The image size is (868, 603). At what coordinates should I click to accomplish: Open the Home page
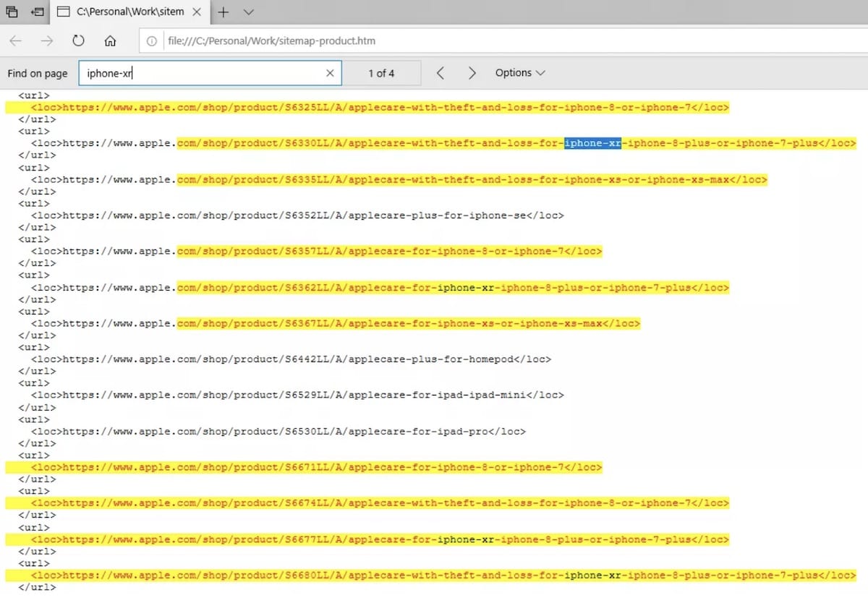tap(110, 41)
